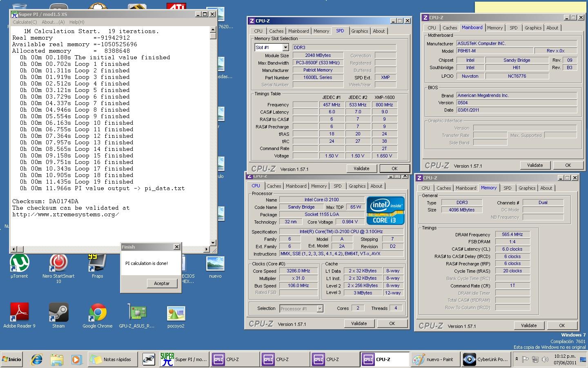This screenshot has height=368, width=588.
Task: Open Adobe Reader 9 desktop icon
Action: 19,316
